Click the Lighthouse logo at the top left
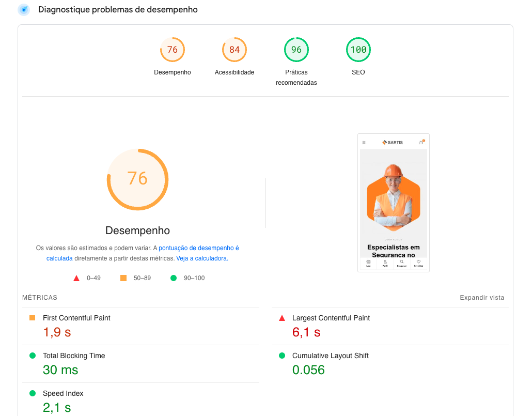 click(23, 9)
